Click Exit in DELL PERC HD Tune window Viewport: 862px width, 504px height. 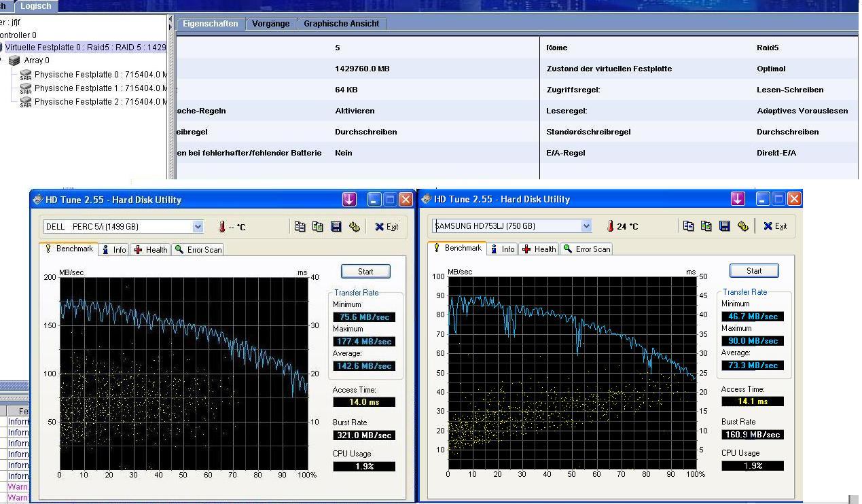(x=387, y=227)
